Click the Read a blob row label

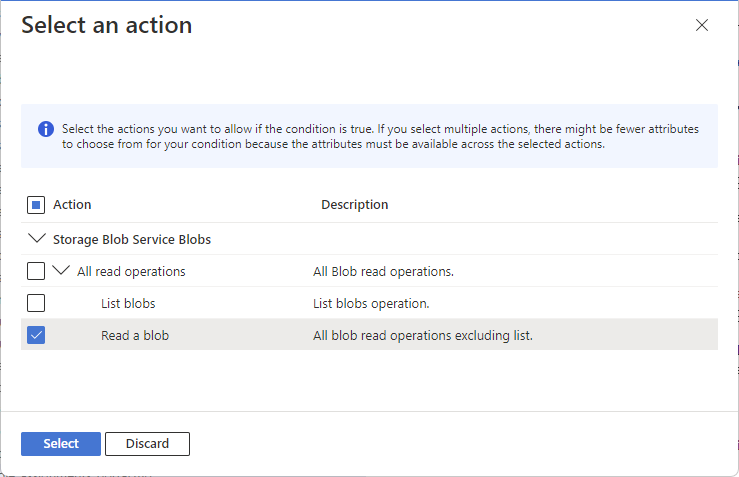coord(135,336)
